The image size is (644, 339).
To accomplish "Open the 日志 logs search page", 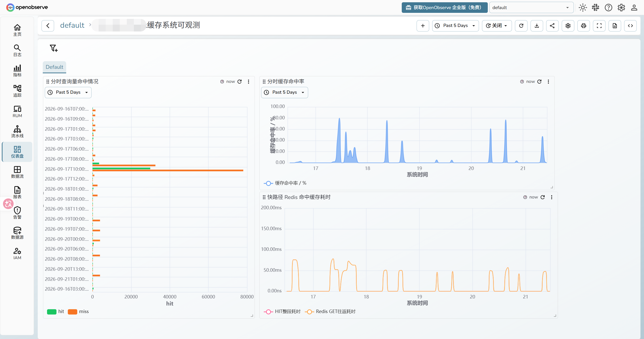I will [17, 50].
